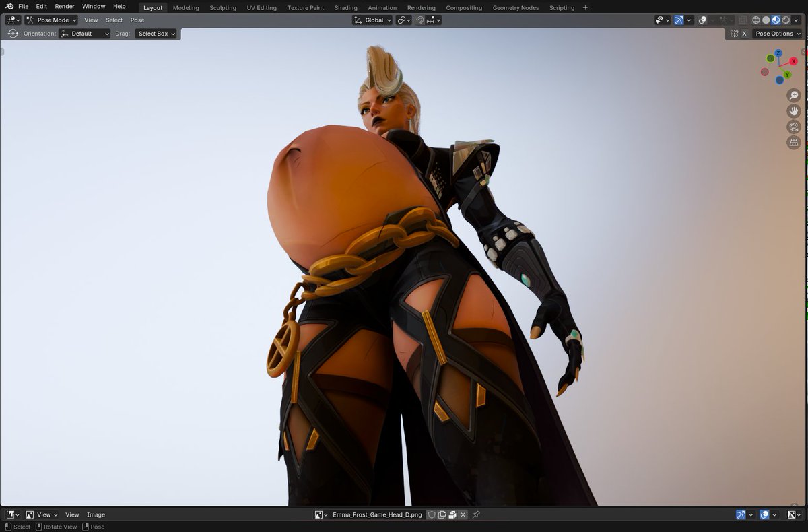Open the Window menu
808x532 pixels.
[94, 7]
